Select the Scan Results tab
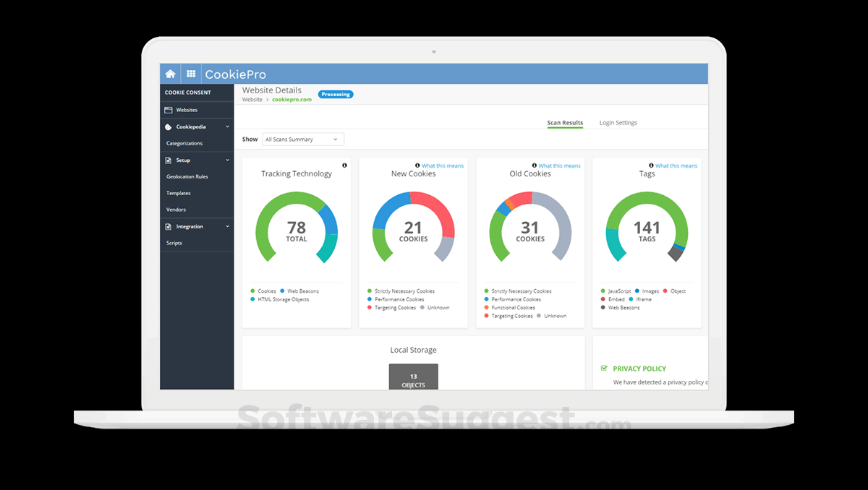 click(x=565, y=123)
